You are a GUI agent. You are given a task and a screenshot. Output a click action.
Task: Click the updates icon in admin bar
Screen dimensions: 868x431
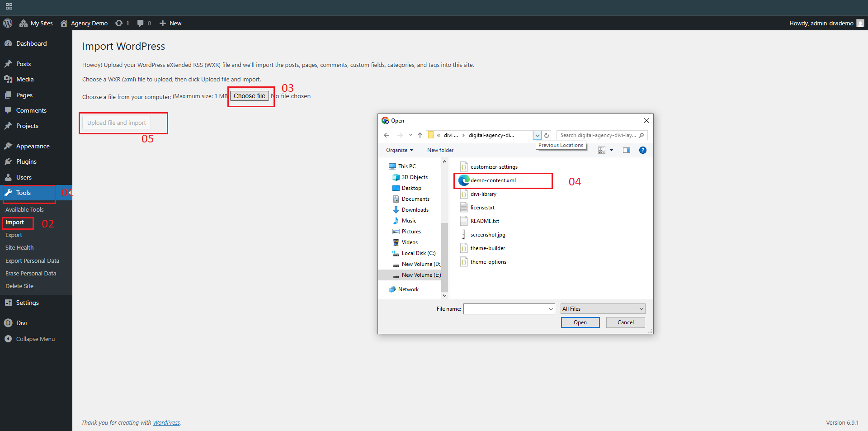119,23
